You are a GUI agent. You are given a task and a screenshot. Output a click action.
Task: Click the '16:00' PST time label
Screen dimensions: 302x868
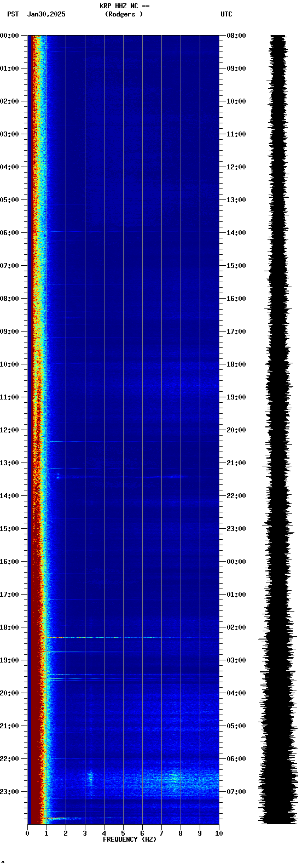click(x=9, y=562)
